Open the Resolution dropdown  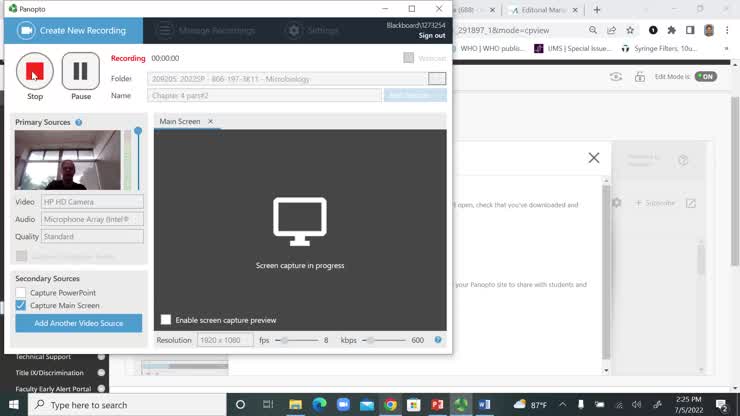click(x=225, y=340)
